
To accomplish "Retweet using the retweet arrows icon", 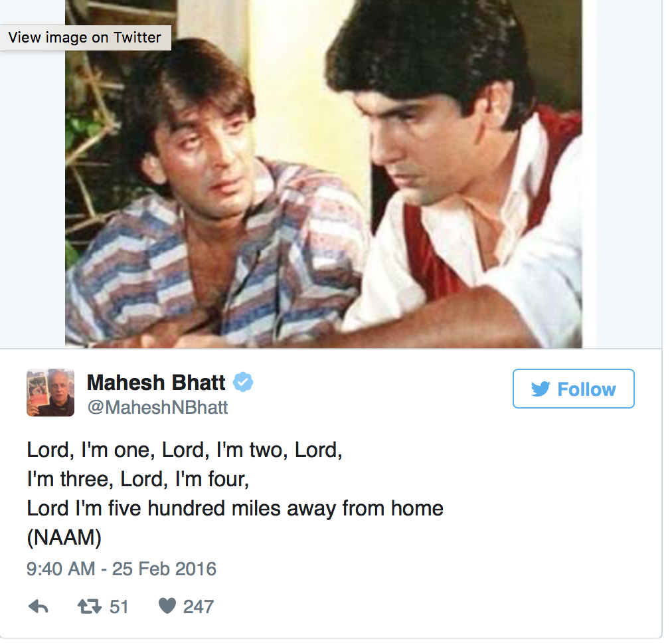I will pyautogui.click(x=88, y=606).
